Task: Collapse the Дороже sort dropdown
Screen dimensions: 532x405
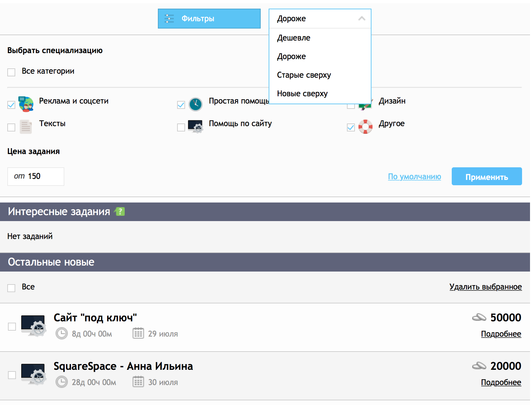Action: [x=362, y=19]
